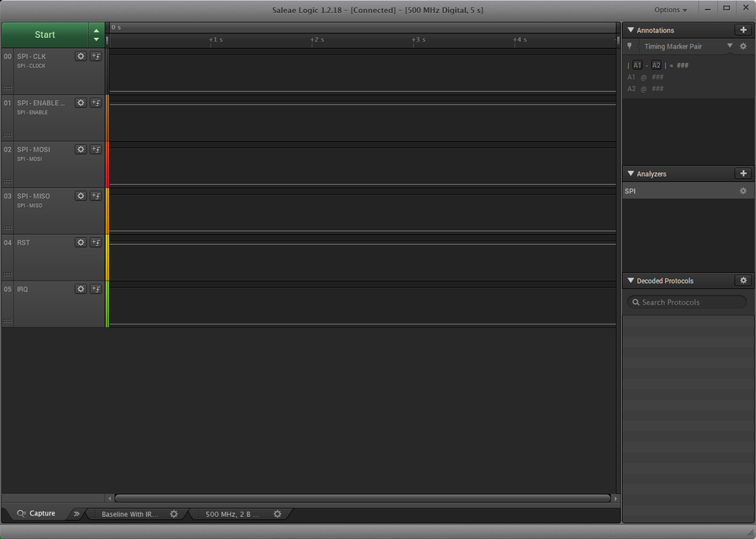The image size is (756, 539).
Task: Open settings gear for SPI - MISO channel
Action: 81,196
